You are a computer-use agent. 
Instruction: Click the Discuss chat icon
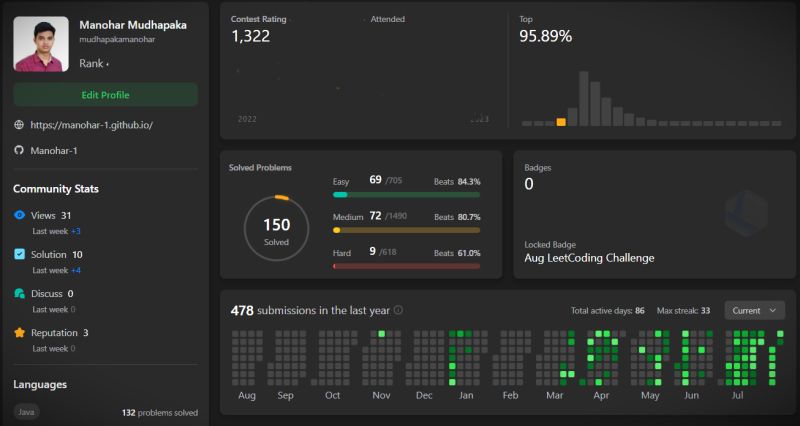[19, 293]
